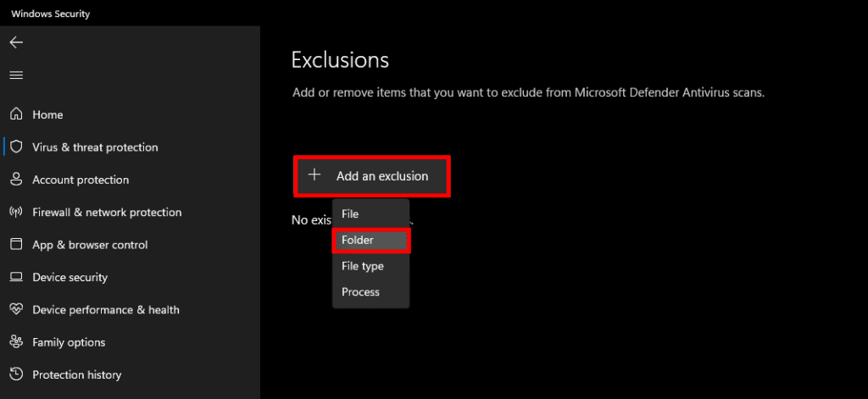Viewport: 868px width, 399px height.
Task: Click the Device security laptop icon
Action: coord(17,277)
